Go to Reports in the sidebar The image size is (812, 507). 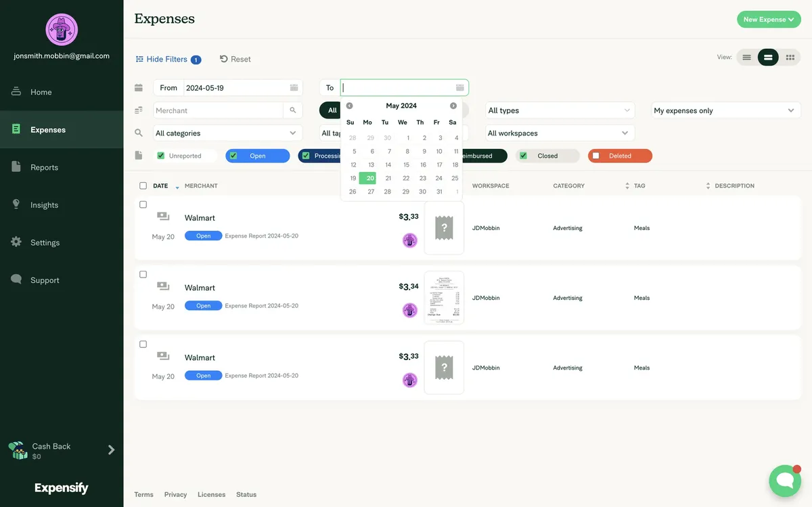click(62, 167)
